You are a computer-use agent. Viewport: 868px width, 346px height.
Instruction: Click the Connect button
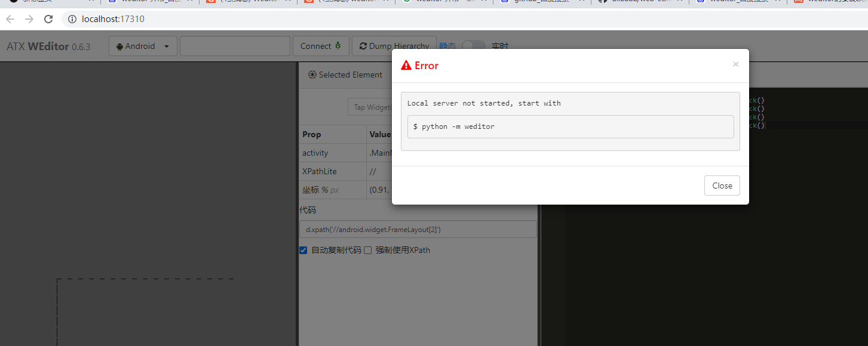click(x=321, y=46)
